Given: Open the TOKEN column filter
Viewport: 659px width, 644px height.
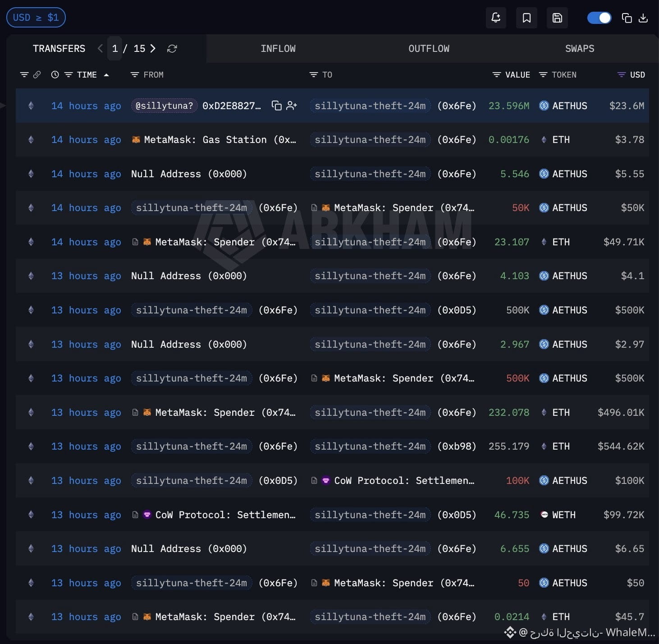Looking at the screenshot, I should point(543,75).
